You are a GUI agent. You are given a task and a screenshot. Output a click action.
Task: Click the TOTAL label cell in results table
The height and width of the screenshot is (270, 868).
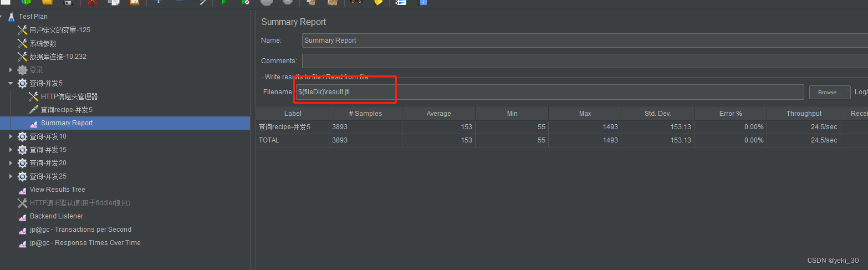tap(293, 140)
